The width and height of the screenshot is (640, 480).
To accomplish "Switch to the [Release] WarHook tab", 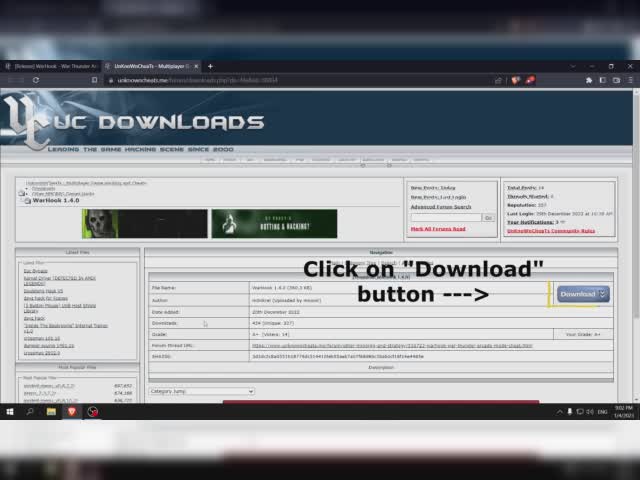I will (x=51, y=66).
